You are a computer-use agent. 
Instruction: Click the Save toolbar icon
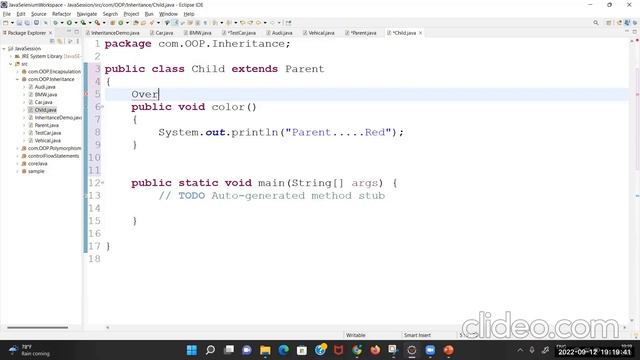[19, 23]
